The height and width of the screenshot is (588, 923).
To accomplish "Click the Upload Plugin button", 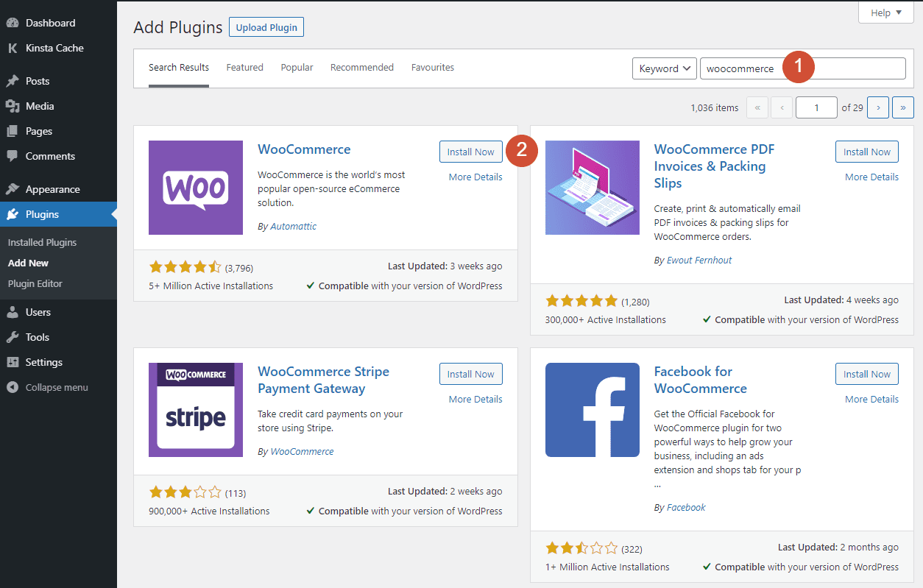I will pyautogui.click(x=266, y=26).
